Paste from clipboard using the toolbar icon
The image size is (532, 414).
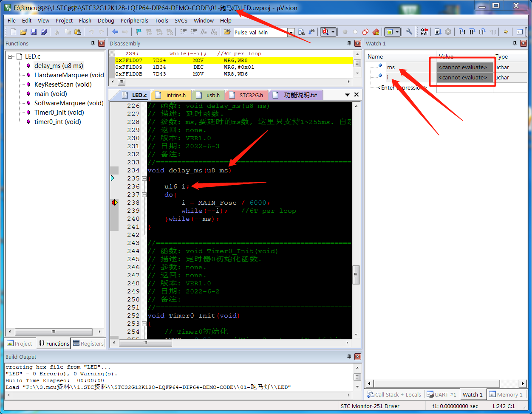click(78, 32)
